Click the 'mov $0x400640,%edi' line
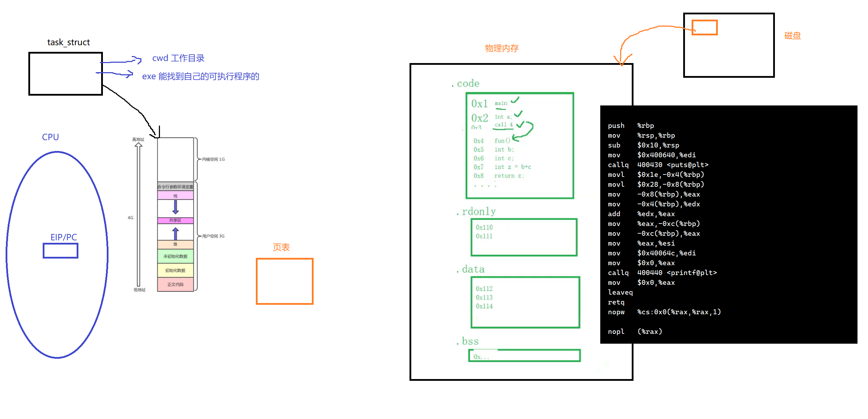This screenshot has width=868, height=419. [652, 155]
